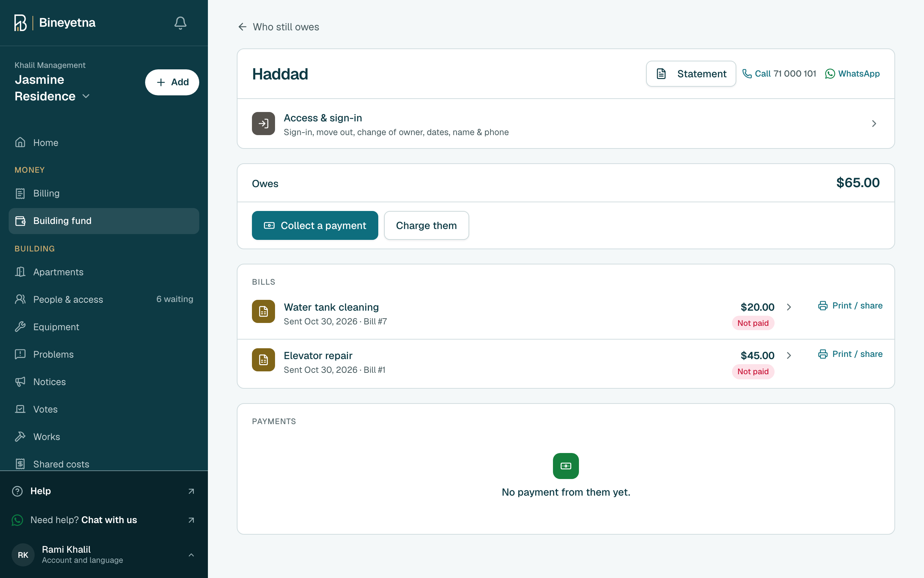Screen dimensions: 924x578
Task: Click the printer icon for Elevator repair
Action: click(823, 354)
